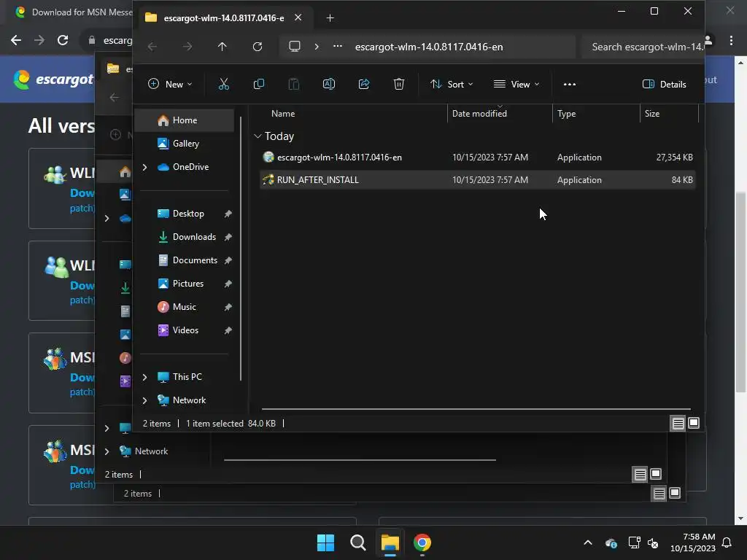This screenshot has height=560, width=747.
Task: Expand the This PC tree node
Action: pos(144,377)
